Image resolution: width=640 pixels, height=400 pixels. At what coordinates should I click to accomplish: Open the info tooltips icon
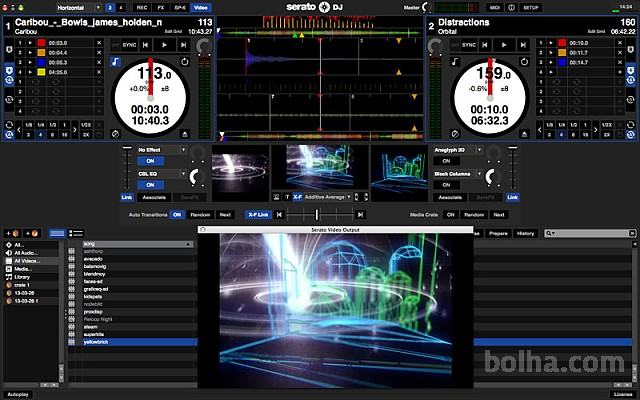[511, 8]
